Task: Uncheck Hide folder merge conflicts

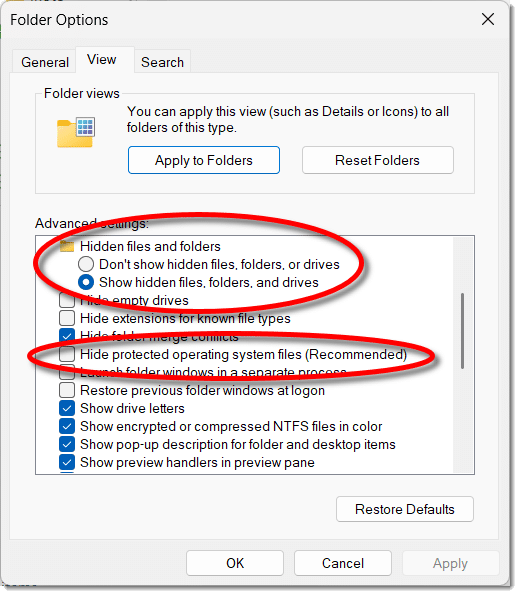Action: coord(67,336)
